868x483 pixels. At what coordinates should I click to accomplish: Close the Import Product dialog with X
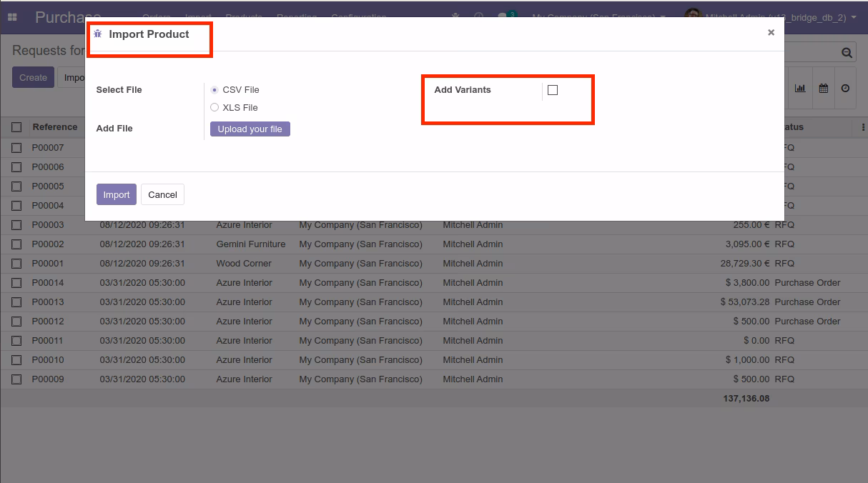pyautogui.click(x=771, y=32)
